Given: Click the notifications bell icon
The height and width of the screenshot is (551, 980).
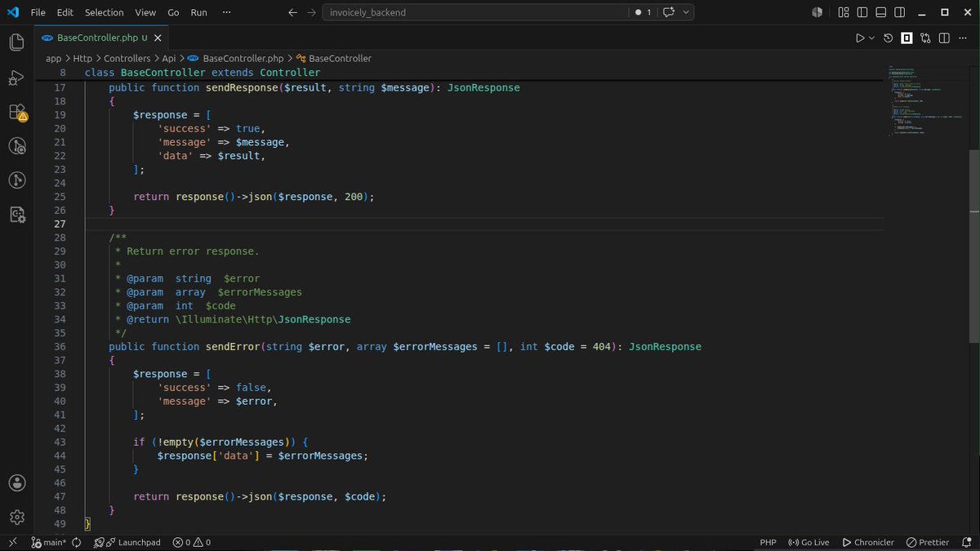Looking at the screenshot, I should 965,542.
